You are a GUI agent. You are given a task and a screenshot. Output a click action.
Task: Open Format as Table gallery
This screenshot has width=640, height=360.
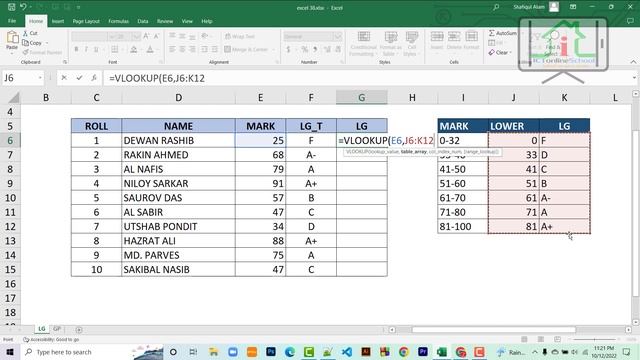tap(391, 44)
